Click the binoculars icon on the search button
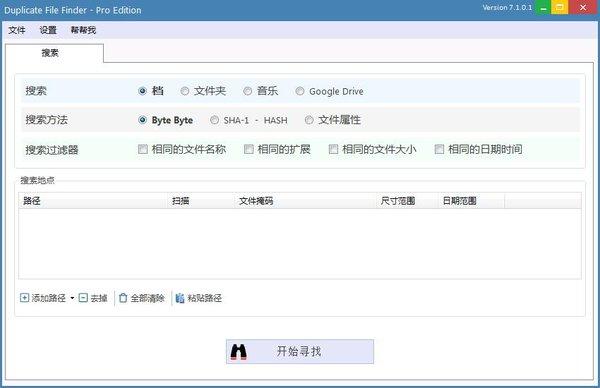This screenshot has height=388, width=600. (238, 352)
